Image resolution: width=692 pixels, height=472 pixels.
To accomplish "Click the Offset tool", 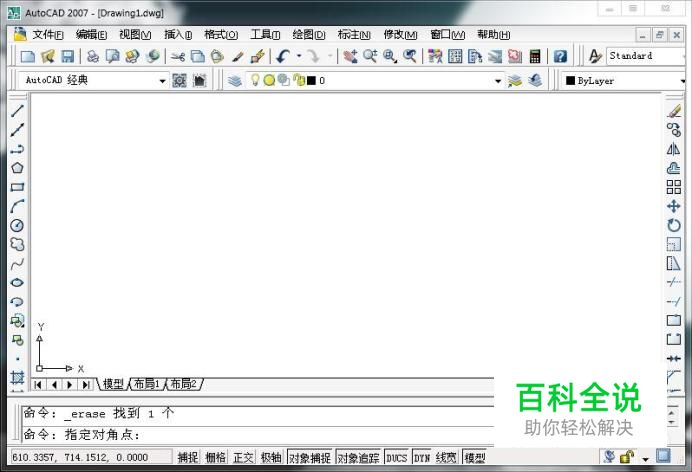I will point(673,168).
